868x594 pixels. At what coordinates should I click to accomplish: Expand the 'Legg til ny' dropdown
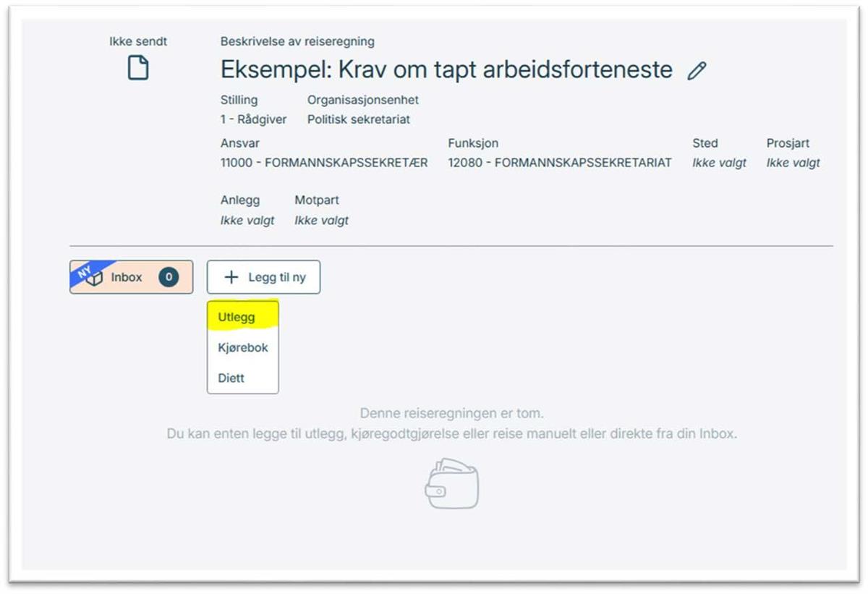[264, 276]
